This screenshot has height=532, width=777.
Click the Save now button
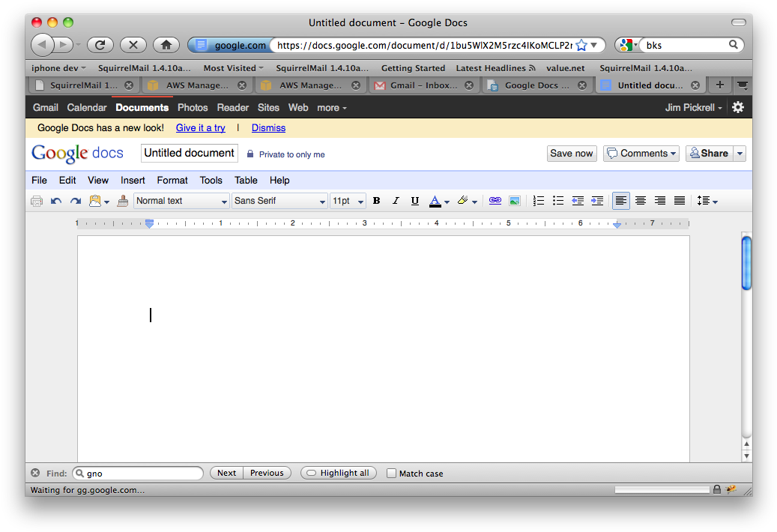click(572, 153)
